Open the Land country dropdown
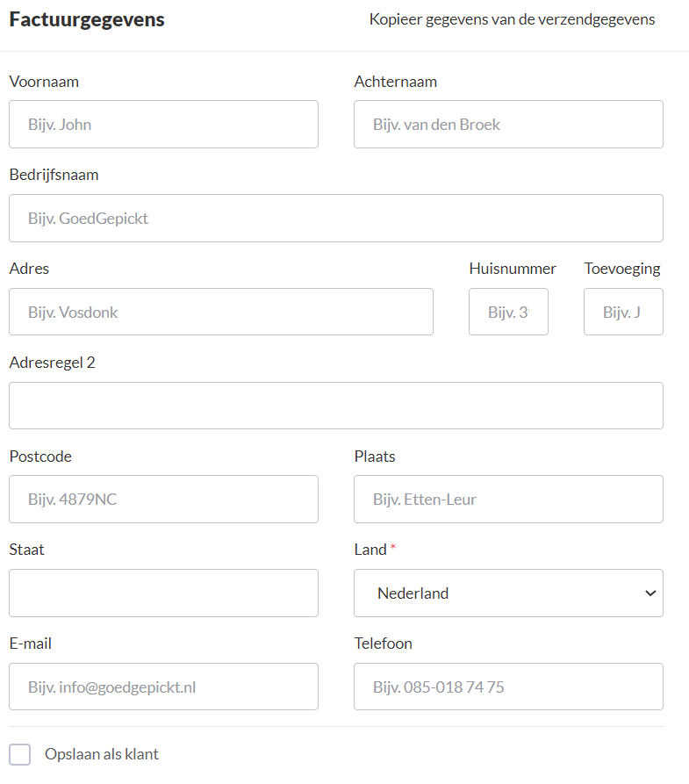The height and width of the screenshot is (784, 689). coord(508,593)
